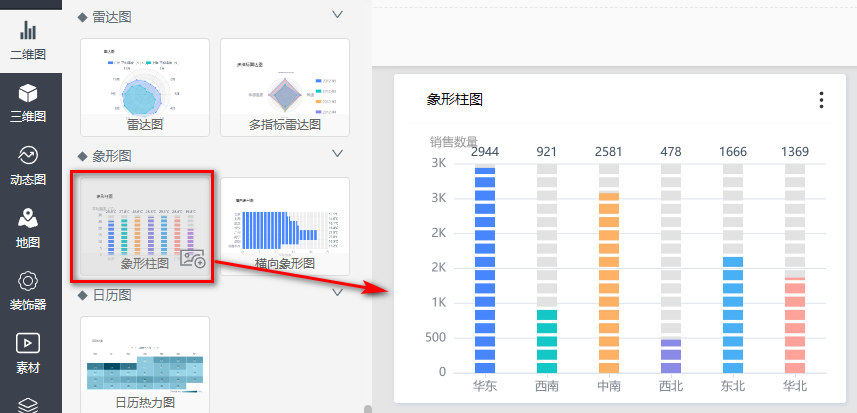Choose the 多指标雷达图 thumbnail
857x413 pixels.
[285, 86]
